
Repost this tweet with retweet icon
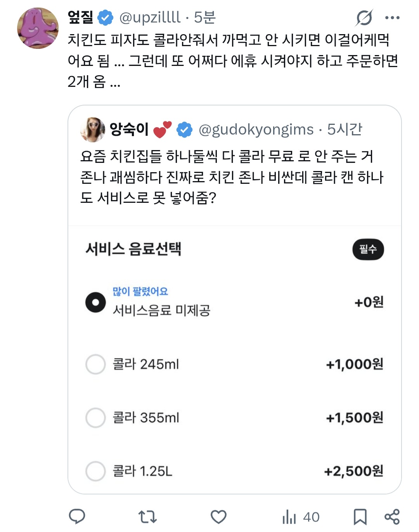tap(147, 516)
